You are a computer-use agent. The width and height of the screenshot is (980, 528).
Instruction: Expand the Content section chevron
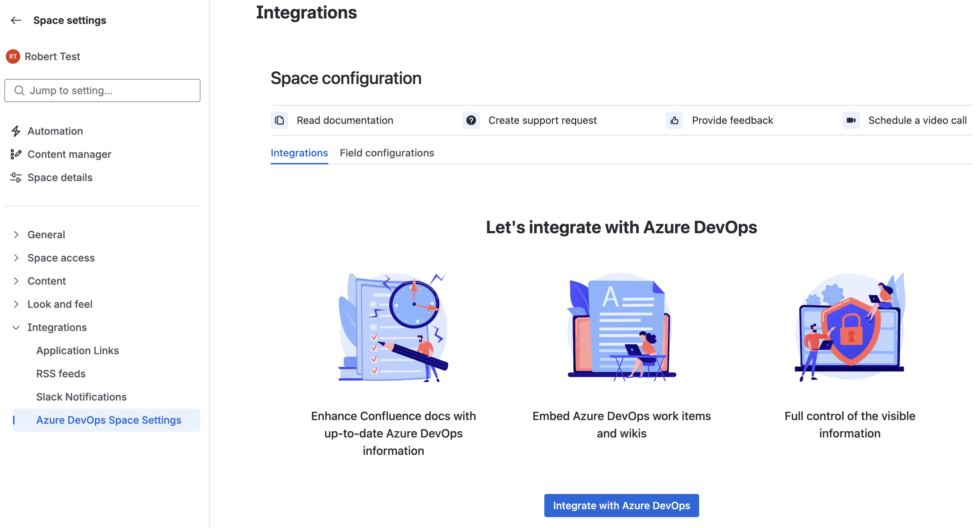16,281
